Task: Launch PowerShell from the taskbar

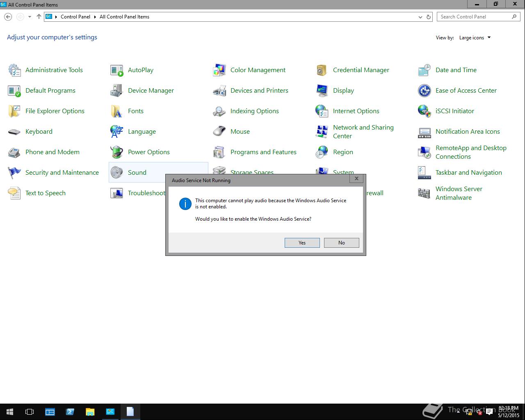Action: tap(70, 412)
